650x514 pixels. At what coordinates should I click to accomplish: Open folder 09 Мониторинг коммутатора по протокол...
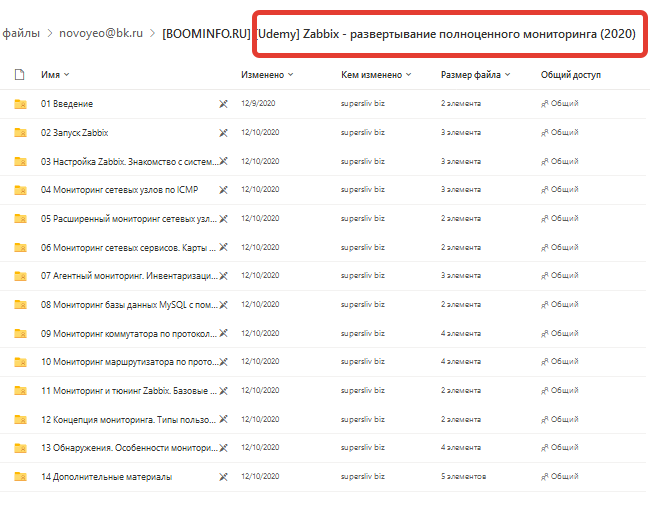(129, 333)
